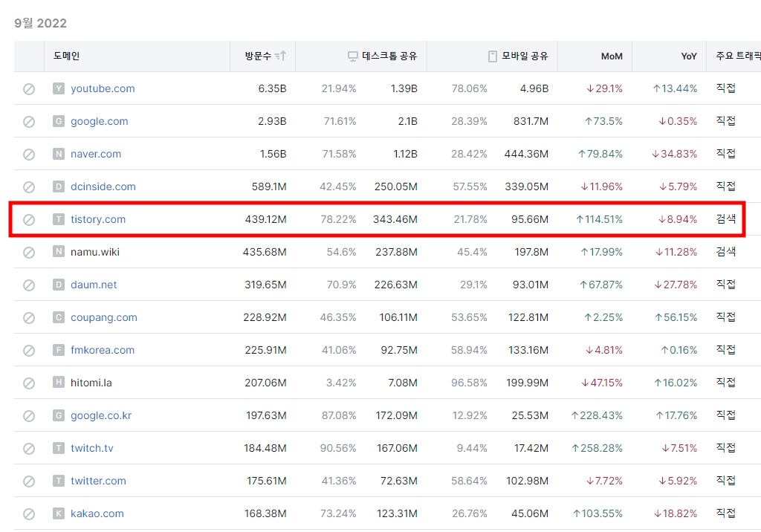Click the Y favicon beside youtube.com
The height and width of the screenshot is (532, 761).
(59, 88)
